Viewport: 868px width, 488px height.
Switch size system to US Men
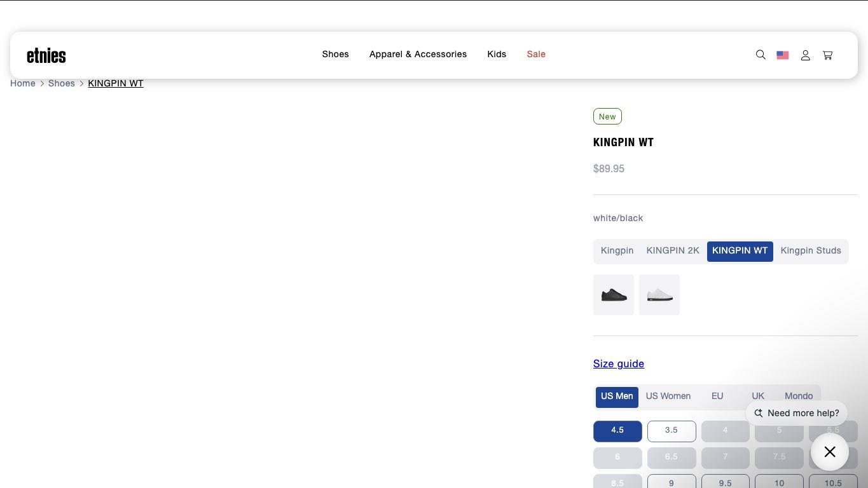point(617,396)
